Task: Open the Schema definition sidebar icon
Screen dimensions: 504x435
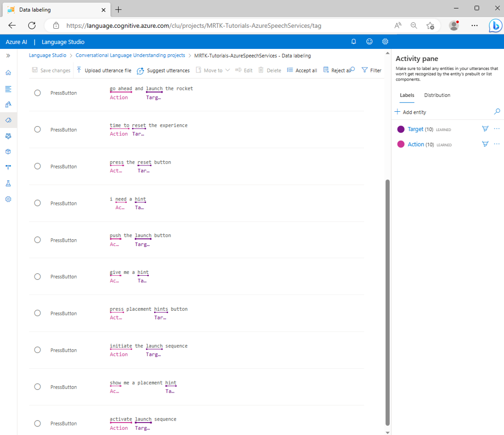Action: 8,89
